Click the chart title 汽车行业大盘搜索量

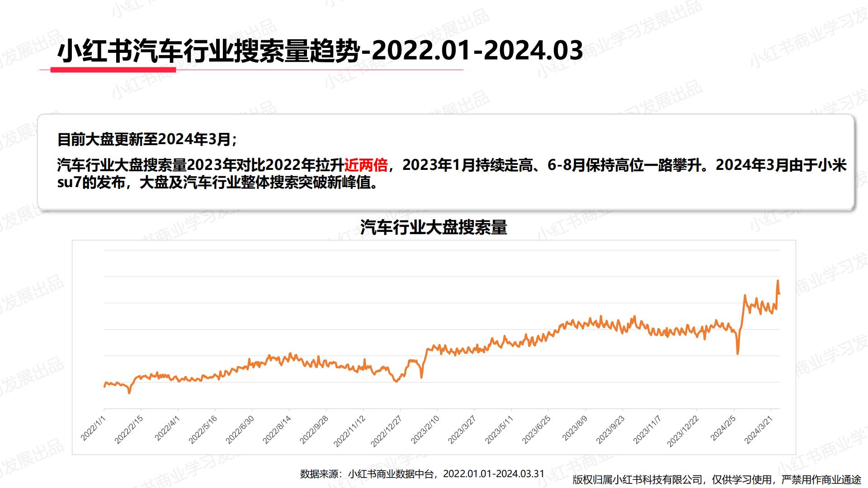pyautogui.click(x=434, y=227)
